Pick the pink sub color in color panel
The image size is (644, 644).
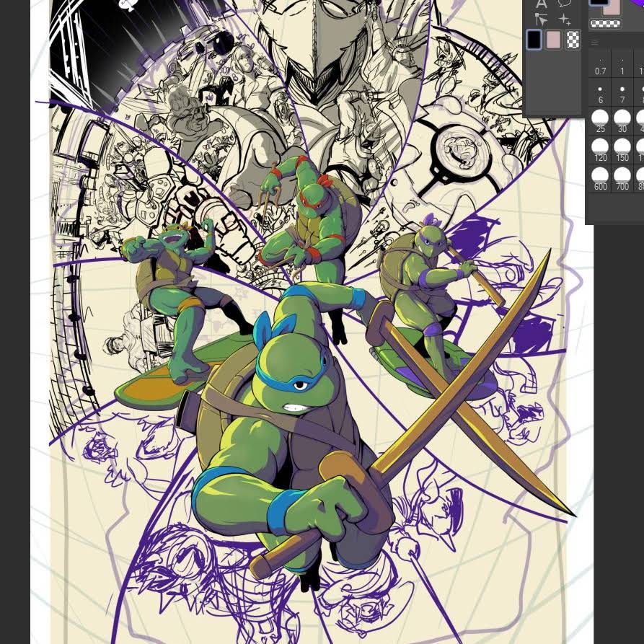612,7
